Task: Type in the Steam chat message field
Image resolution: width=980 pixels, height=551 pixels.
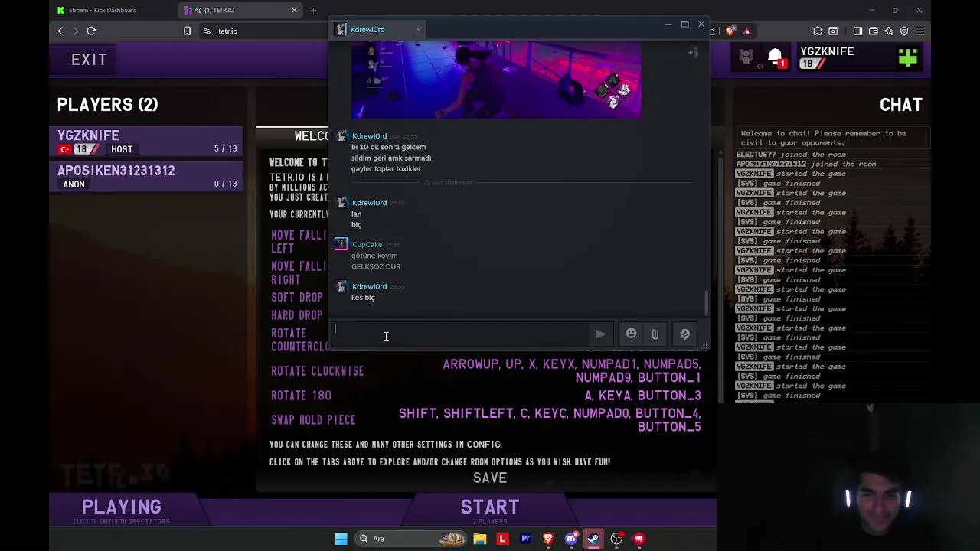Action: [459, 334]
